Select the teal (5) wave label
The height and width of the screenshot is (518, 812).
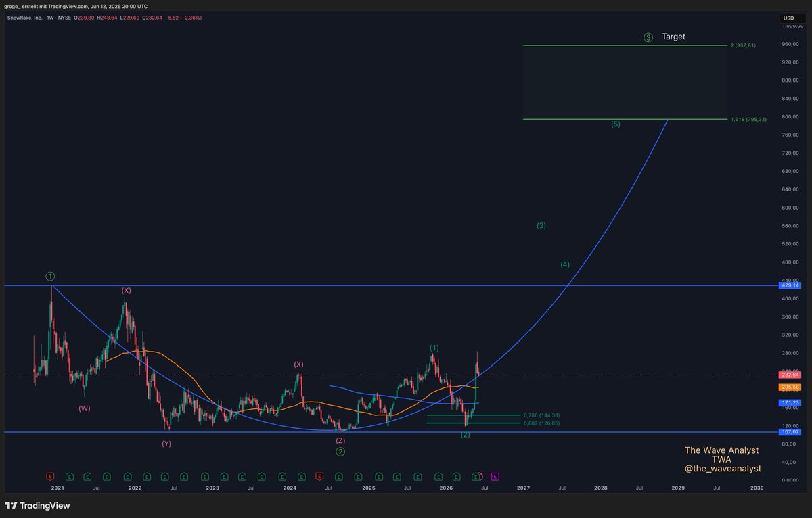(615, 124)
